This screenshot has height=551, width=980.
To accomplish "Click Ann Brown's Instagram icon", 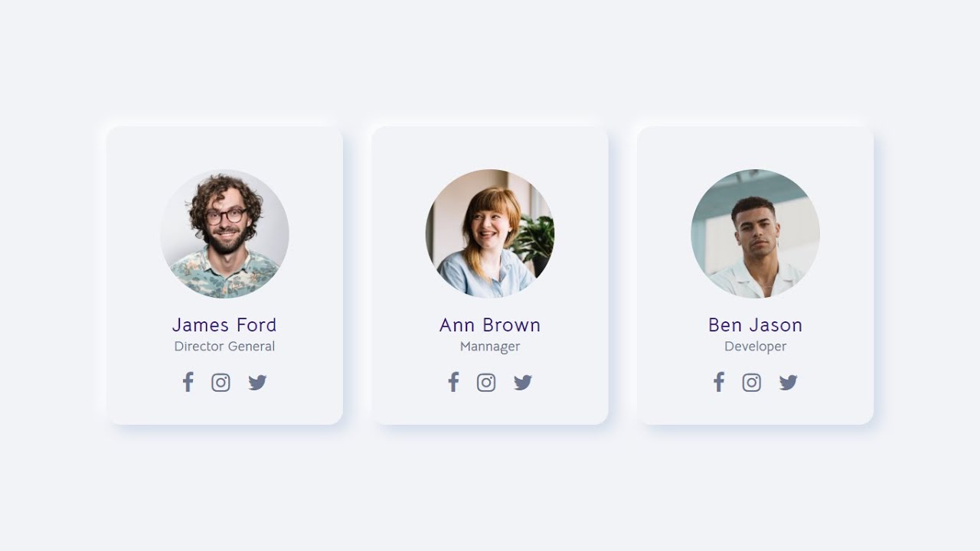I will pyautogui.click(x=486, y=383).
